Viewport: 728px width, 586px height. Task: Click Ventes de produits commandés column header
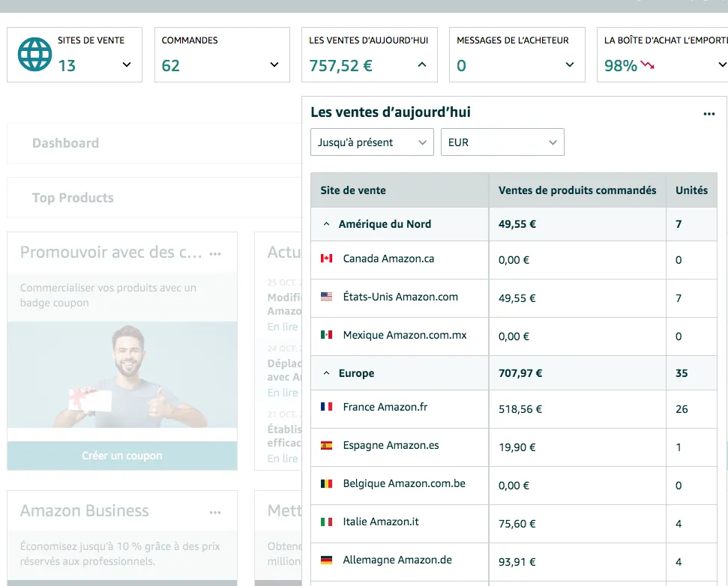coord(577,190)
